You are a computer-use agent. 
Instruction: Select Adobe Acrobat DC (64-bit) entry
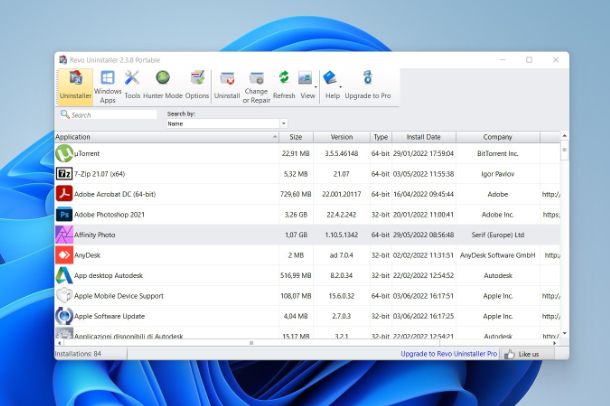point(115,194)
